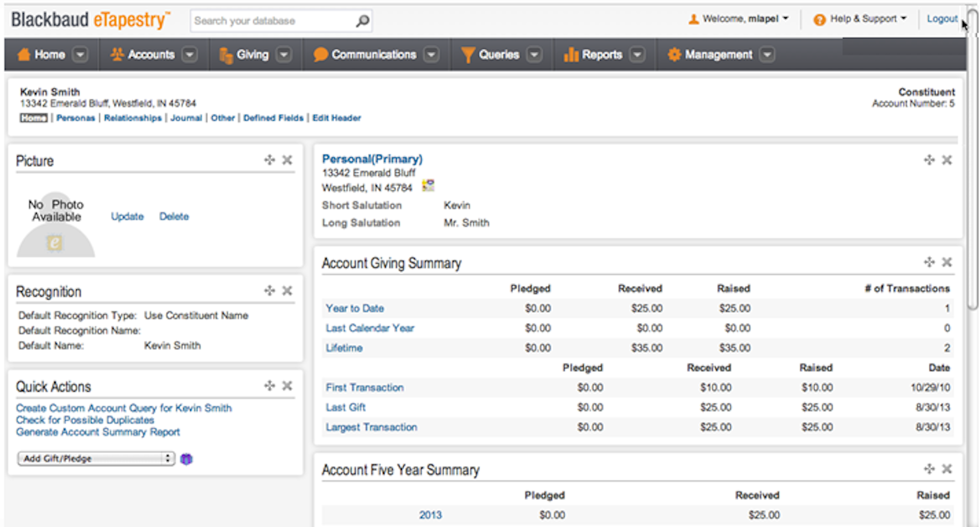Click inside the Search your database field
Viewport: 980px width, 527px height.
pyautogui.click(x=266, y=20)
